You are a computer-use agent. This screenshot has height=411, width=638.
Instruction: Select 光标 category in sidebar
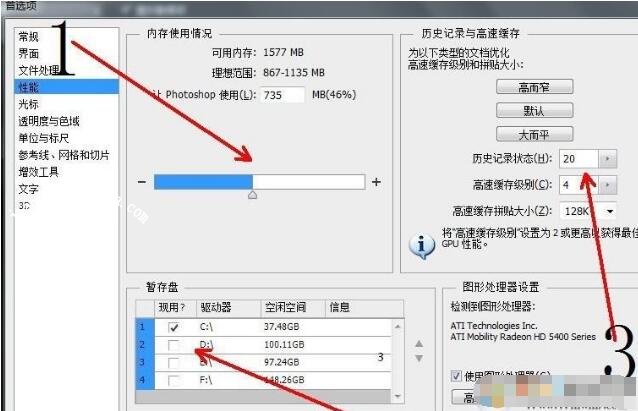[28, 104]
